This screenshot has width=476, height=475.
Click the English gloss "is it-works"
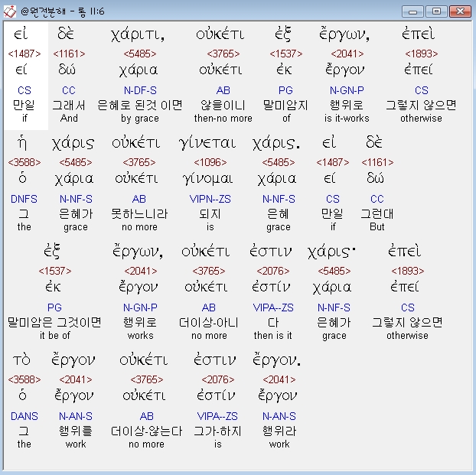point(347,118)
